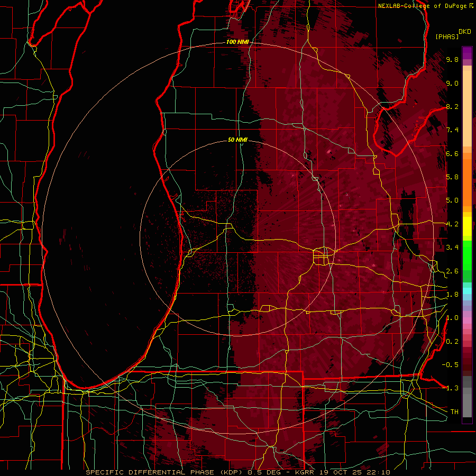Click the yellow segment of the color bar
The height and width of the screenshot is (476, 476).
467,226
